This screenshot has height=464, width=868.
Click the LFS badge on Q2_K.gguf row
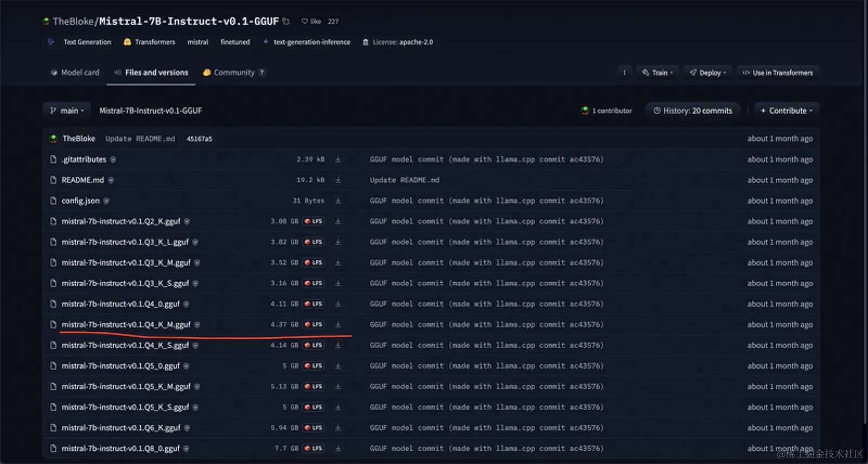pos(314,221)
